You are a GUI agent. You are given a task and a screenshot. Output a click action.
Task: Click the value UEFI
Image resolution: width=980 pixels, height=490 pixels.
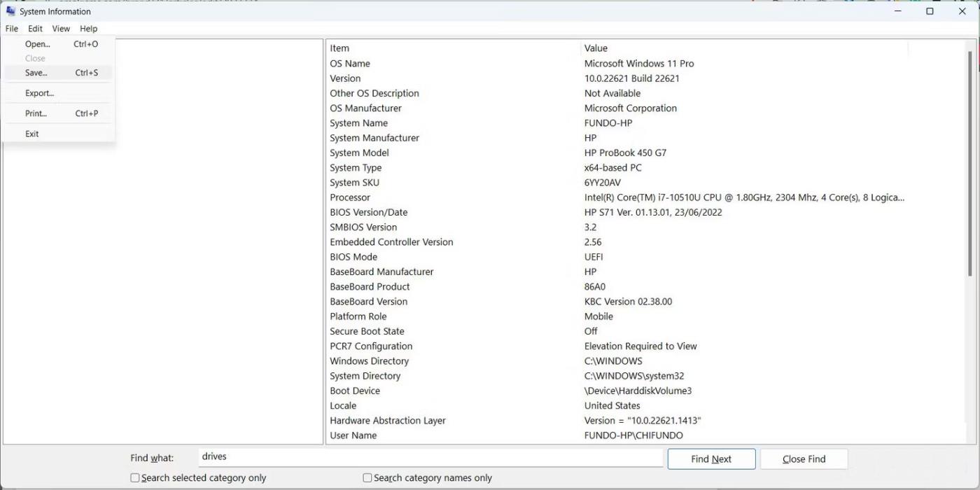tap(594, 257)
